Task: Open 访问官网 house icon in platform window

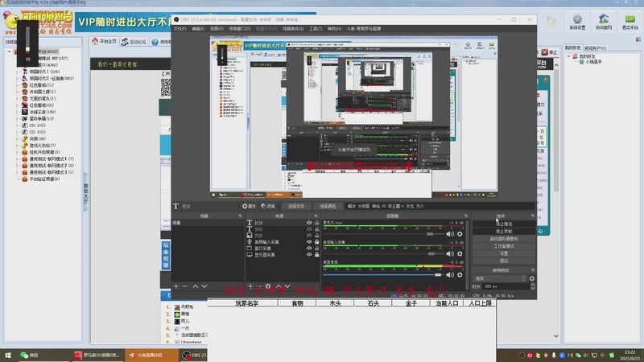Action: pos(603,22)
